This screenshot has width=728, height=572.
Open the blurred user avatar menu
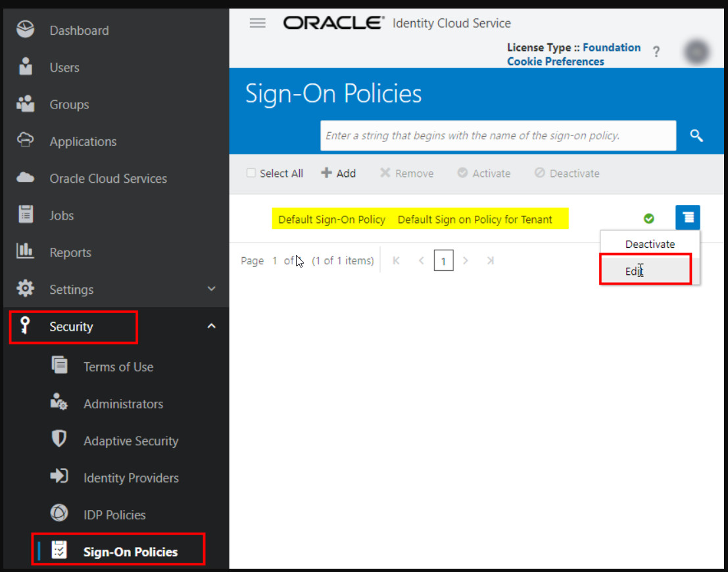(696, 52)
